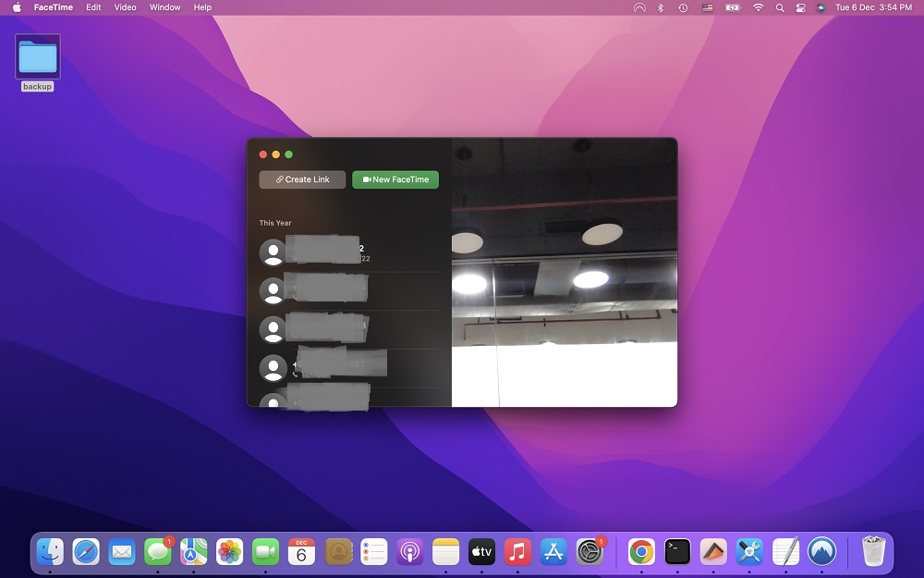Image resolution: width=924 pixels, height=578 pixels.
Task: Open Spotlight search magnifier
Action: point(780,7)
